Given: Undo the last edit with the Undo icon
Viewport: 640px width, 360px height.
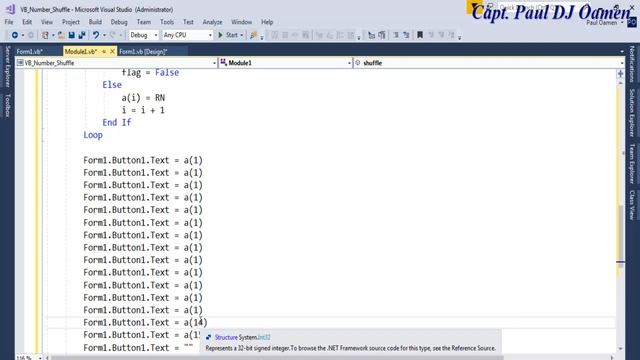Looking at the screenshot, I should pyautogui.click(x=96, y=35).
